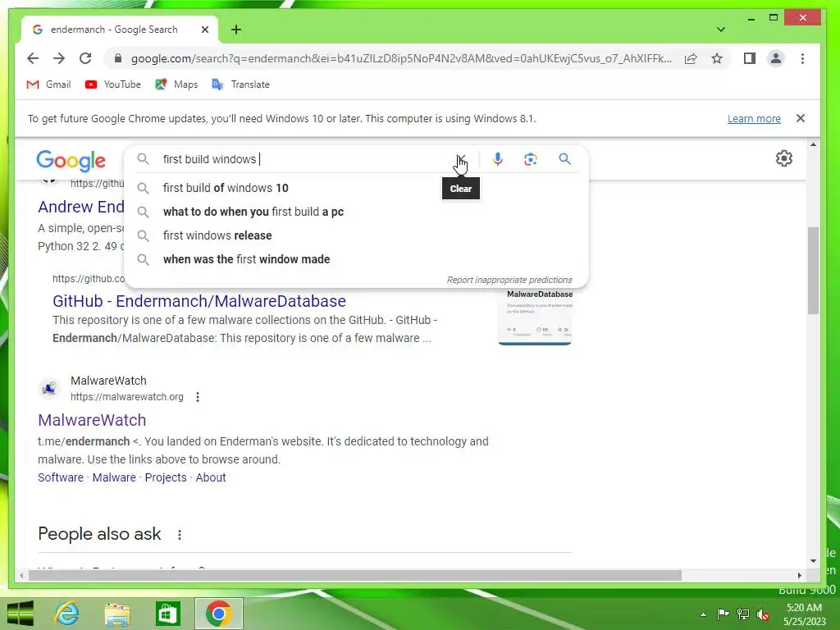This screenshot has height=630, width=840.
Task: Open the tab search dropdown arrow
Action: (x=721, y=30)
